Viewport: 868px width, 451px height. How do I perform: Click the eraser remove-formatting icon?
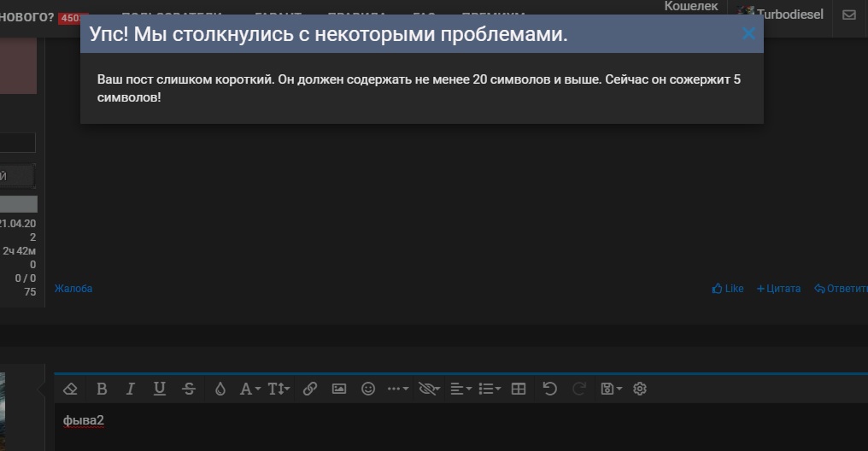[x=70, y=389]
